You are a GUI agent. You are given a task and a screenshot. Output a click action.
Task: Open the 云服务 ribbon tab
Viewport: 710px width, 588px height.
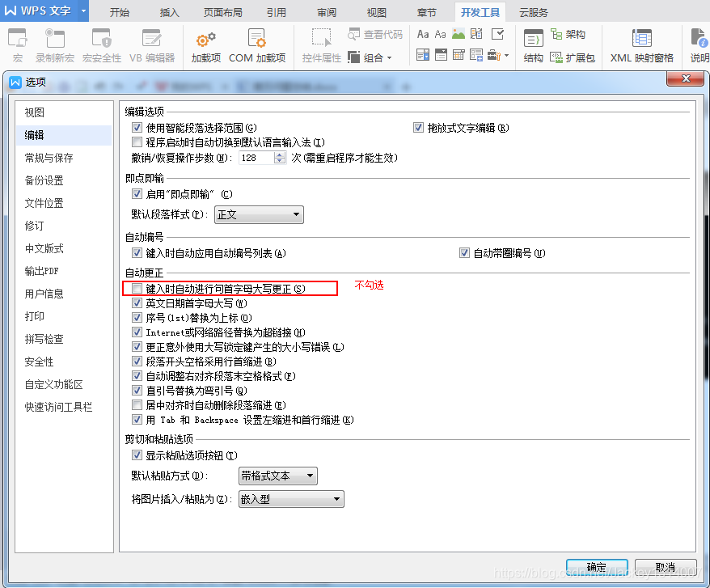pyautogui.click(x=534, y=13)
